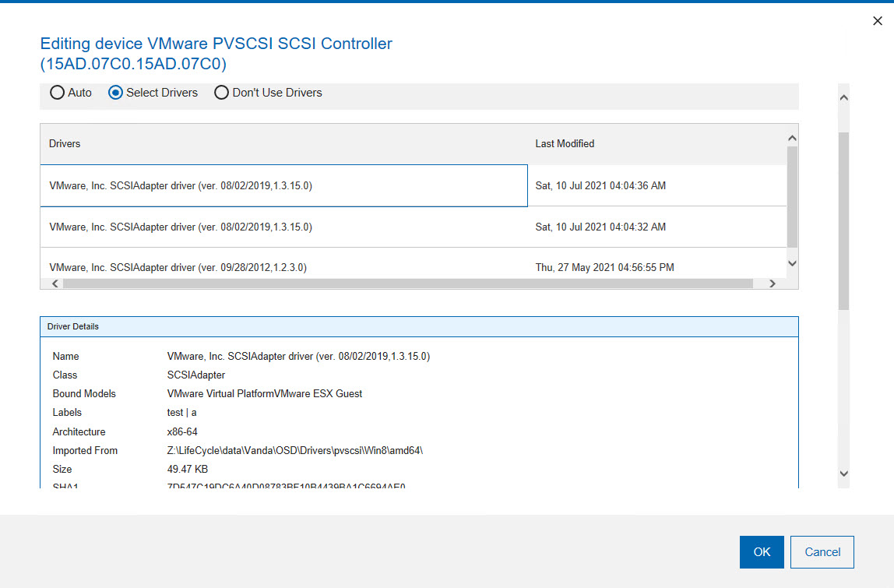Click the Bound Models field label
Screen dimensions: 894x588
84,394
